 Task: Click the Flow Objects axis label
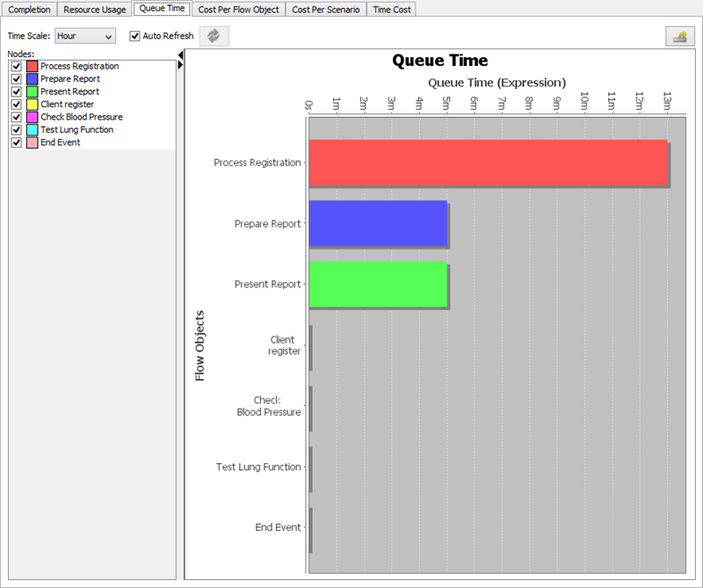[199, 345]
